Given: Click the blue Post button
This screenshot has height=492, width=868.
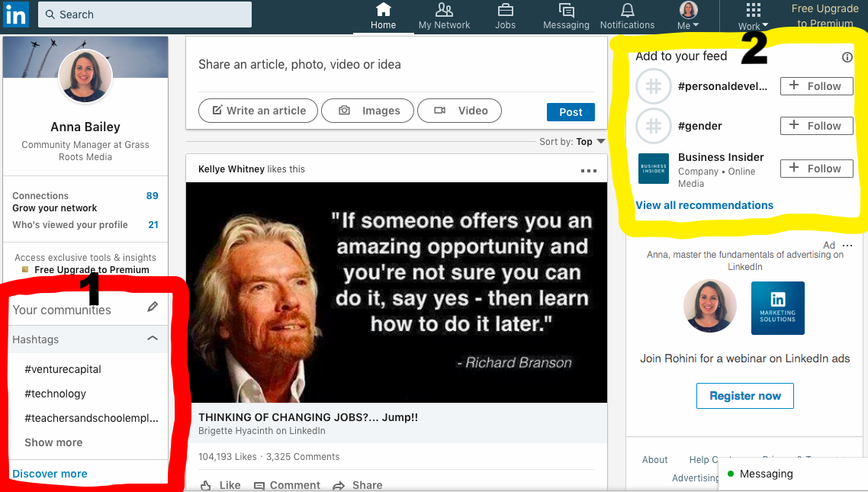Looking at the screenshot, I should 571,112.
